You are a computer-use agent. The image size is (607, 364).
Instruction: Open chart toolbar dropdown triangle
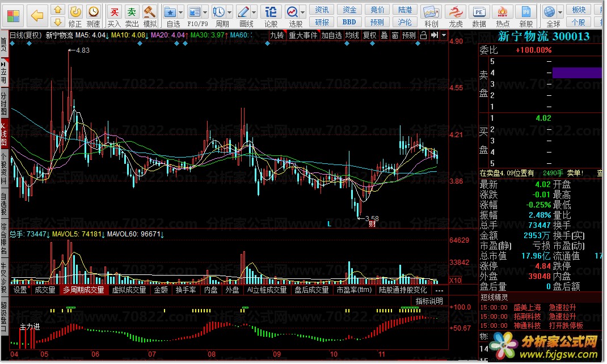click(x=444, y=35)
